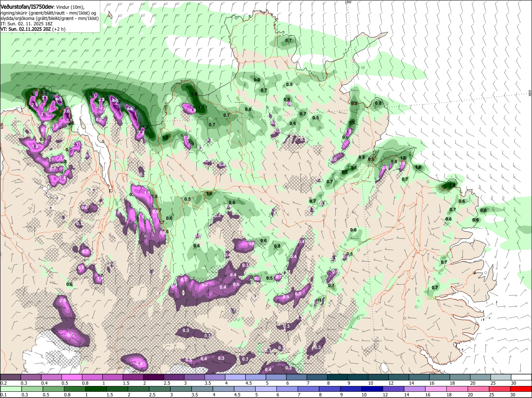Click the 4.6 precipitation value on the map

pyautogui.click(x=130, y=109)
